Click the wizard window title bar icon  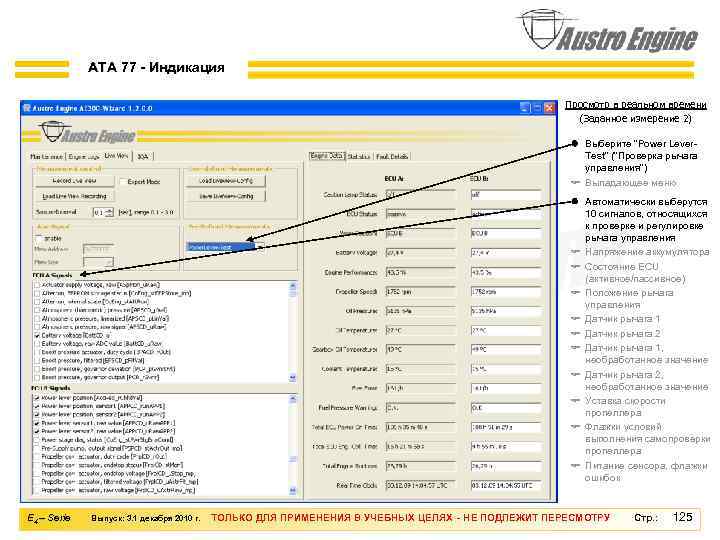(x=27, y=108)
